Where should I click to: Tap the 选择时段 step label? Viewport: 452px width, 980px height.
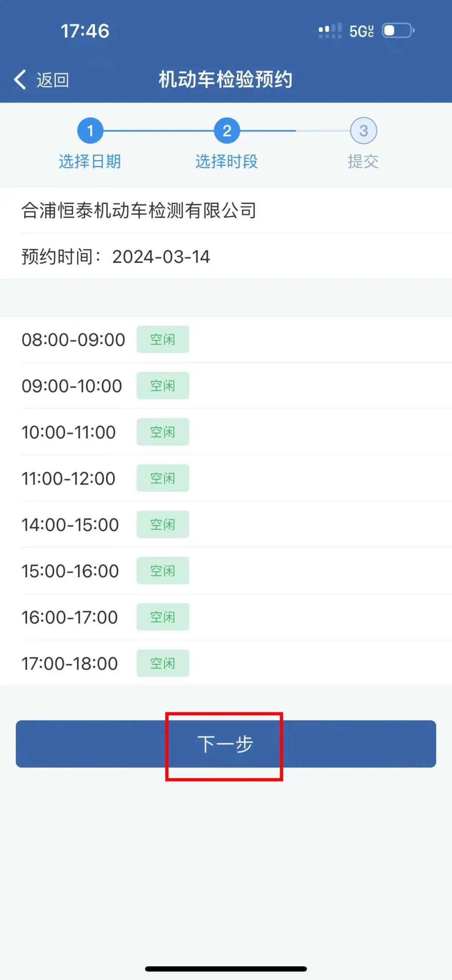tap(226, 161)
